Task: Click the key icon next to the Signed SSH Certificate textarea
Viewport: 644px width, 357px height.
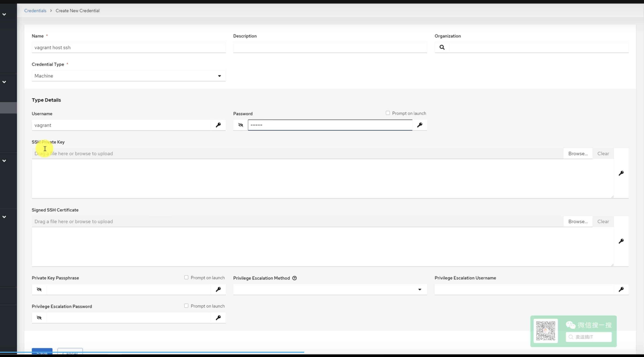Action: point(621,241)
